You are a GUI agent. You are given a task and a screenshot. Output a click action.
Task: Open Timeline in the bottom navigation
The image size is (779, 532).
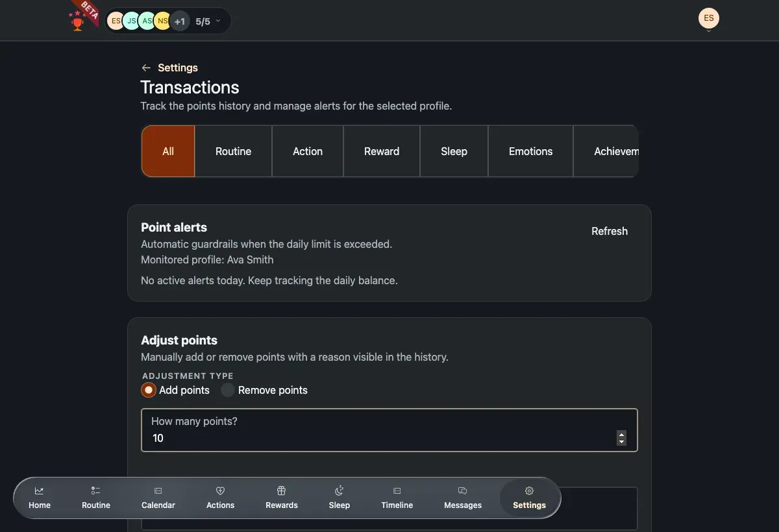click(x=397, y=498)
